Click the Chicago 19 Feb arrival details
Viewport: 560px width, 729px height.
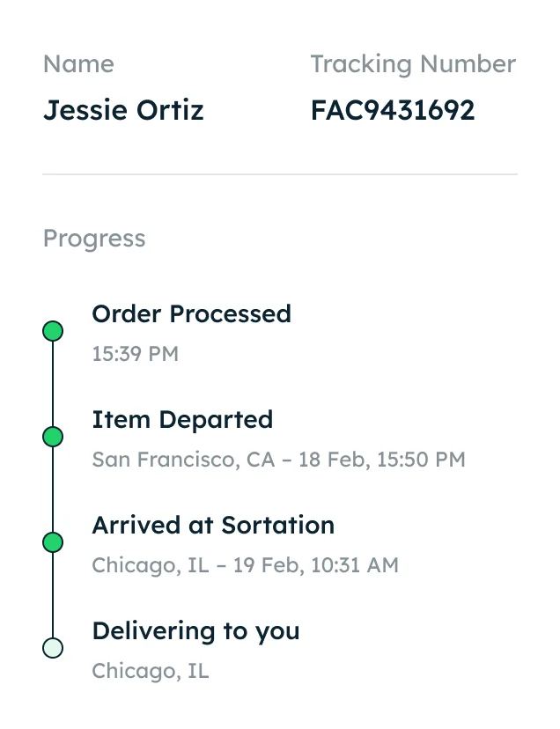click(245, 565)
